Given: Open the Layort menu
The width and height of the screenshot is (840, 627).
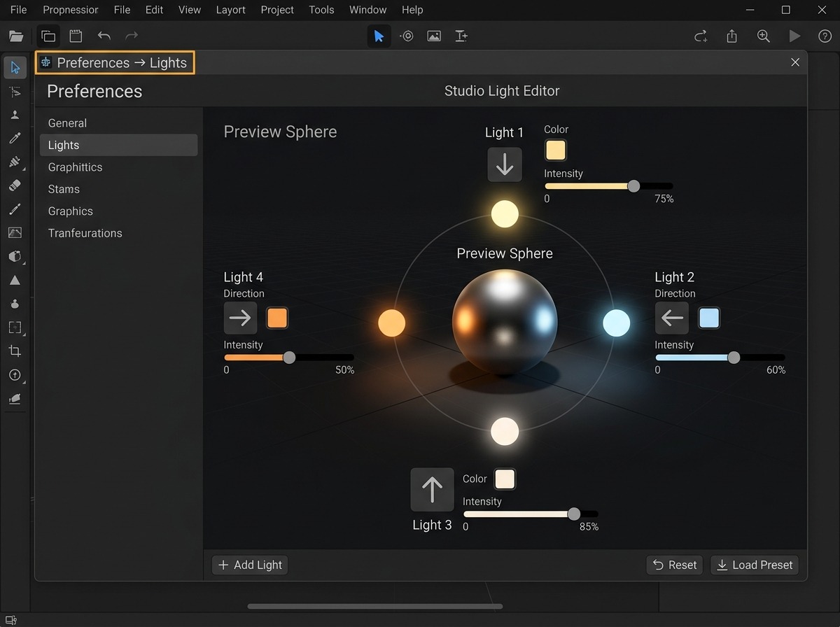Looking at the screenshot, I should pyautogui.click(x=230, y=10).
